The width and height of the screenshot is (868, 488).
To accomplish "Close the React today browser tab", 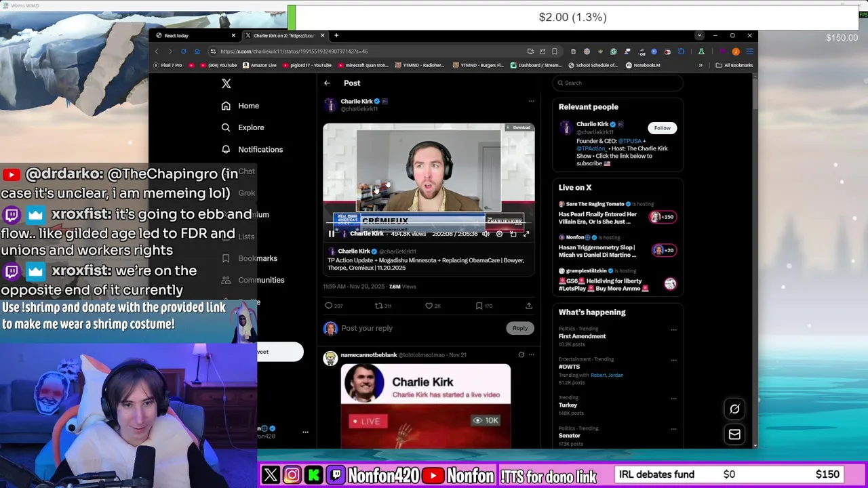I will 233,35.
